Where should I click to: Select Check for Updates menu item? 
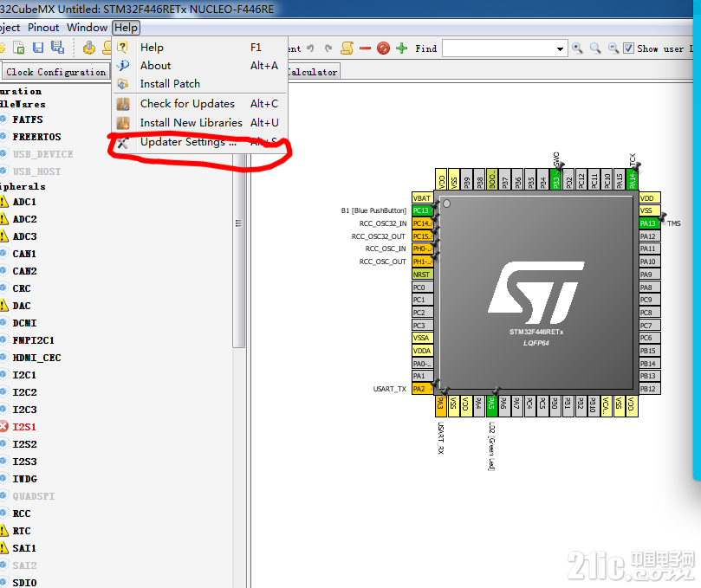click(x=200, y=104)
